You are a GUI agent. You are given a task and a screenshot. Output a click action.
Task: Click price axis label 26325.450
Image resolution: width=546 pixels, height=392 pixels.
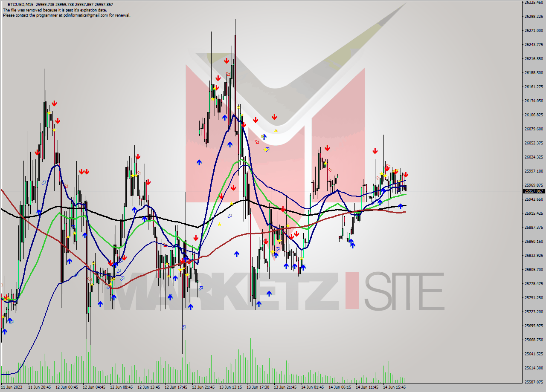534,2
